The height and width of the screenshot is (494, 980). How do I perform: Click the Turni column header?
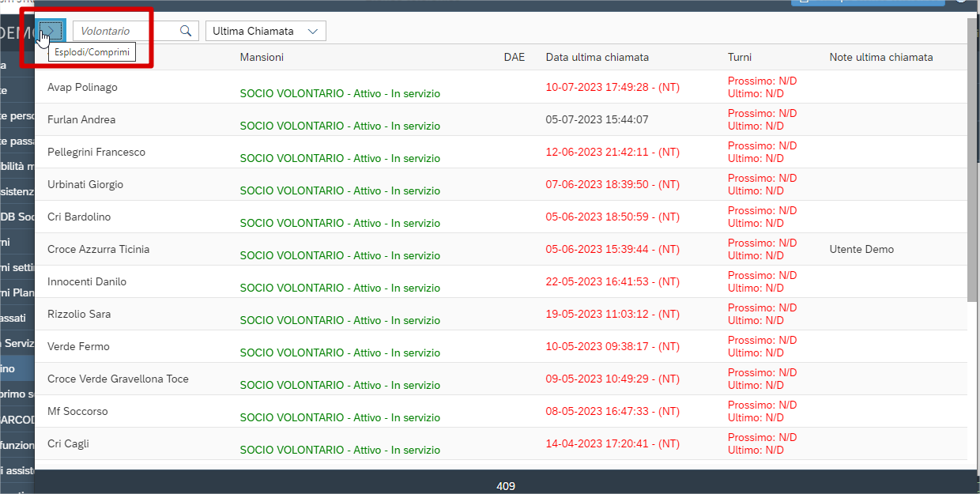point(740,57)
